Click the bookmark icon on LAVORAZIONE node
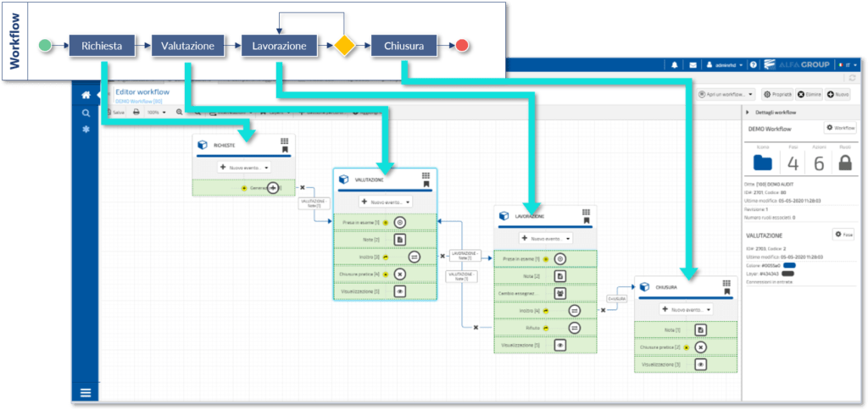The image size is (868, 410). point(586,221)
